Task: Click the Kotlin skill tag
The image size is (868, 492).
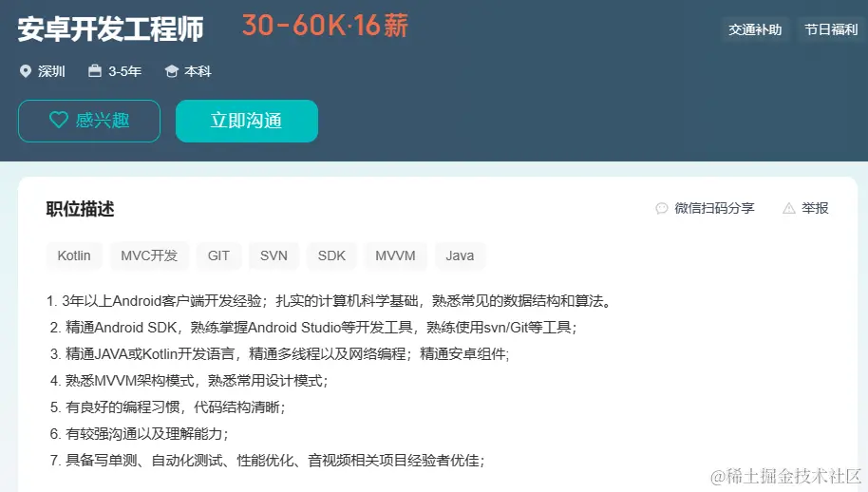Action: (x=74, y=255)
